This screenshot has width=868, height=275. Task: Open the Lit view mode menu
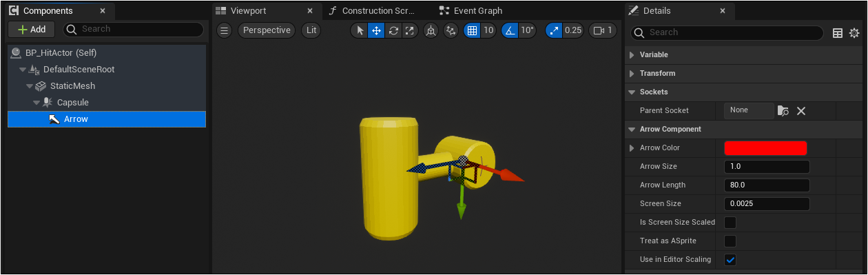[311, 30]
